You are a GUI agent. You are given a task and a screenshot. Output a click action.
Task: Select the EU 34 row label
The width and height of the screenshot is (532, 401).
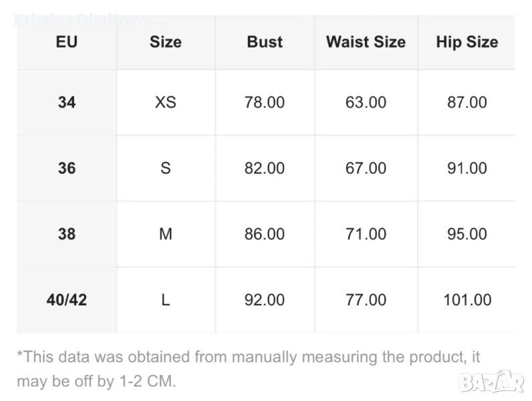[x=67, y=102]
